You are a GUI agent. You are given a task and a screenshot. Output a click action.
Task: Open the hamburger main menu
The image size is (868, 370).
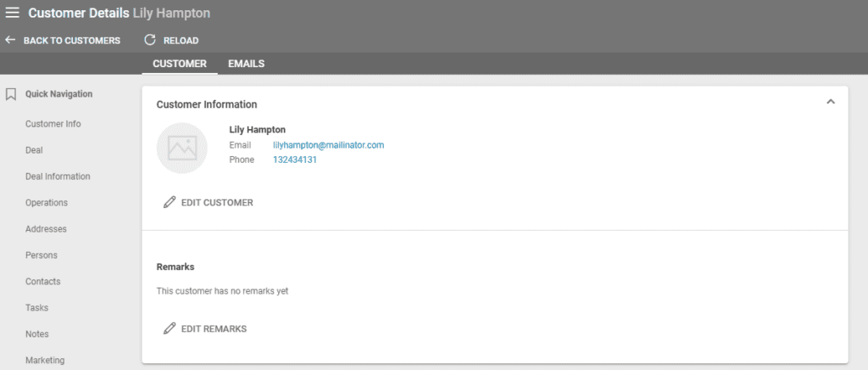13,13
